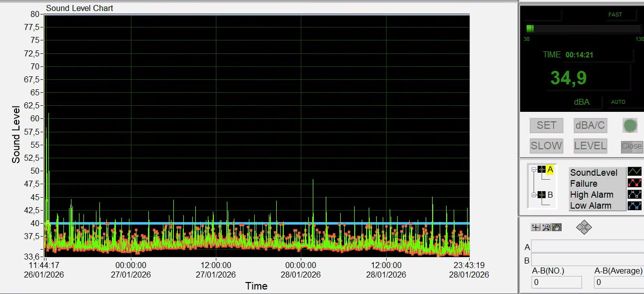Select cursor A icon in cursor tree

point(542,169)
